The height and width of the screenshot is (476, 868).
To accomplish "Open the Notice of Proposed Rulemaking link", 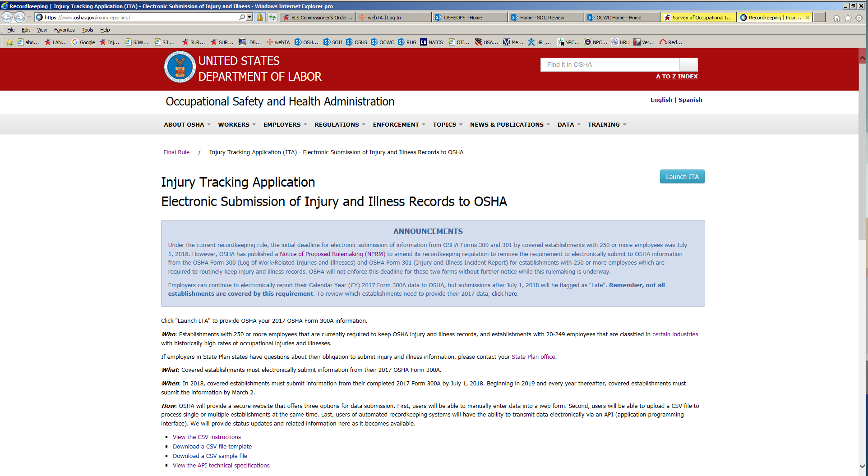I will point(332,254).
